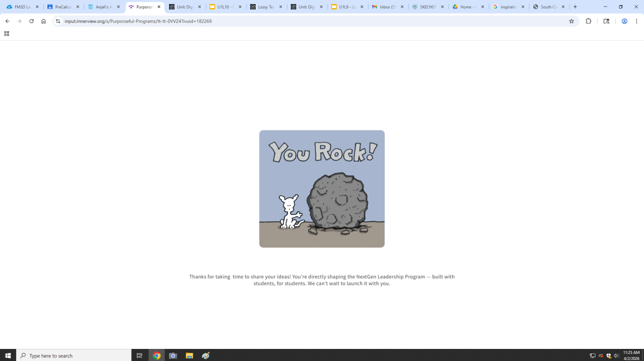This screenshot has width=644, height=361.
Task: Close the South Ca tab
Action: click(563, 7)
